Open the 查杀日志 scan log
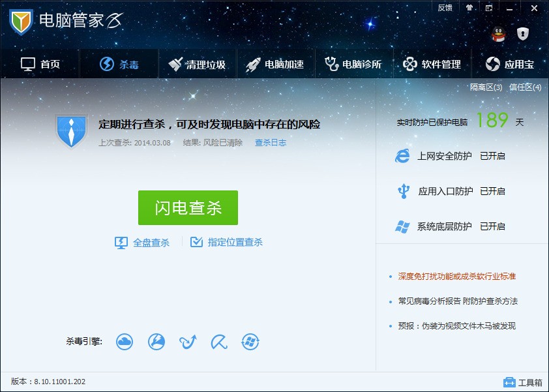 (x=271, y=143)
